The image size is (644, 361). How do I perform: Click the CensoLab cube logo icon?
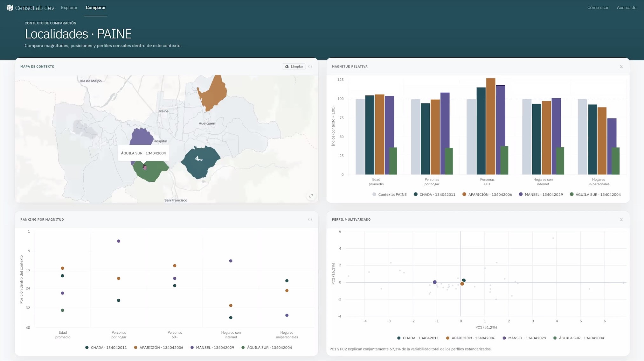10,8
